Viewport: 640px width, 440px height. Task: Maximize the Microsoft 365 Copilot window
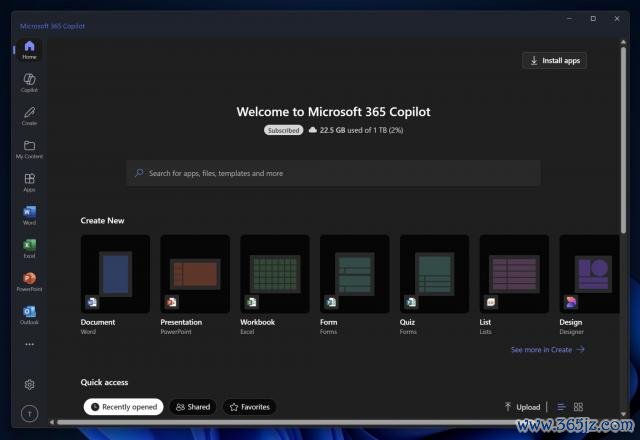click(x=593, y=18)
